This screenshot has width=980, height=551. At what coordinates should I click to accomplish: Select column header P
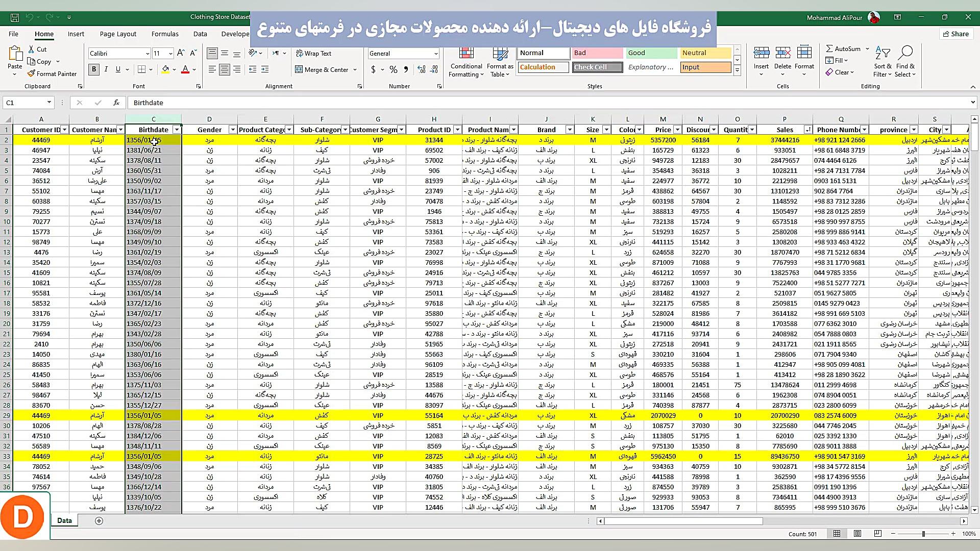(785, 119)
